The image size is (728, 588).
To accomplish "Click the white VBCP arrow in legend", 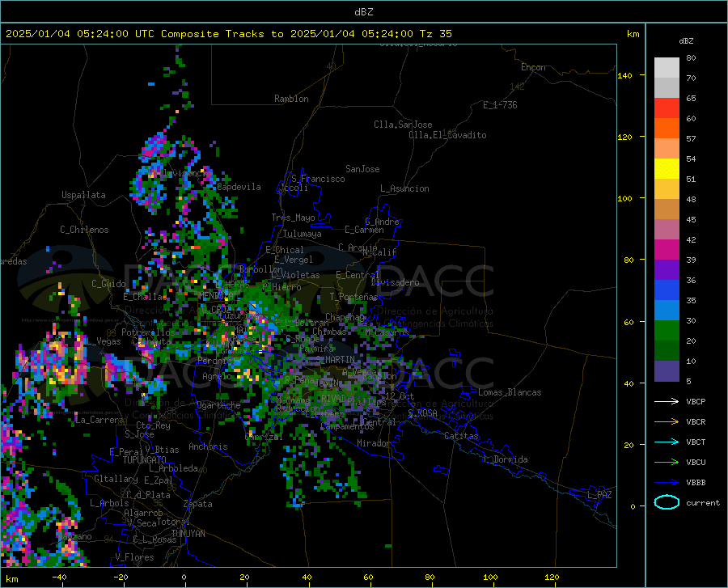I will 667,401.
